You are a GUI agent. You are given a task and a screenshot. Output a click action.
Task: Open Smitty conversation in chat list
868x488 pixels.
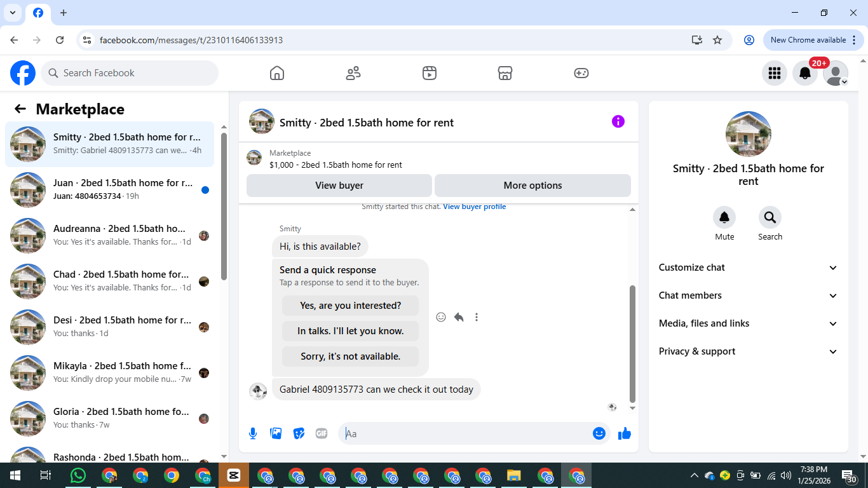coord(110,144)
